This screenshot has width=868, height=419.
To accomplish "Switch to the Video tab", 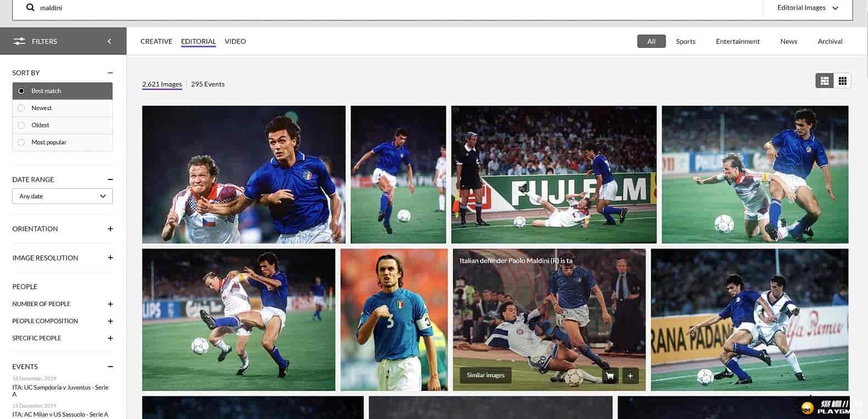I will (235, 41).
